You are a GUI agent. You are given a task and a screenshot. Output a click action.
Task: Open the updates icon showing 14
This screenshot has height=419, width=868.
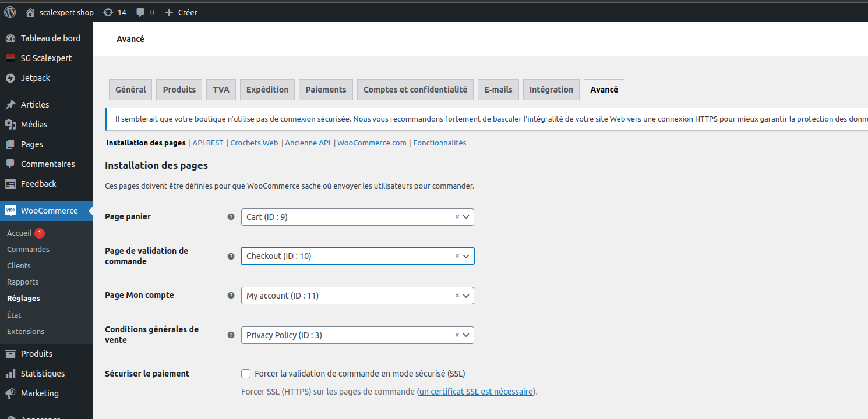[x=108, y=12]
